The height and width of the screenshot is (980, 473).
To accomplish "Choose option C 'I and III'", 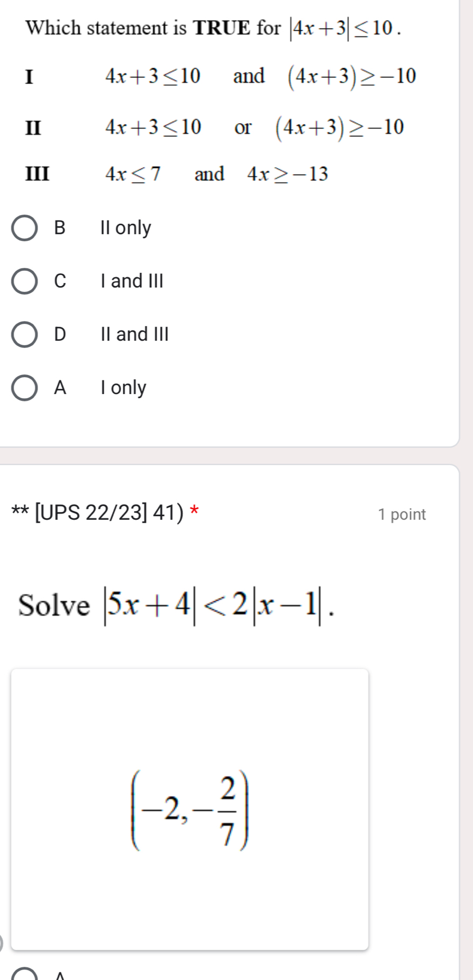I will coord(25,280).
